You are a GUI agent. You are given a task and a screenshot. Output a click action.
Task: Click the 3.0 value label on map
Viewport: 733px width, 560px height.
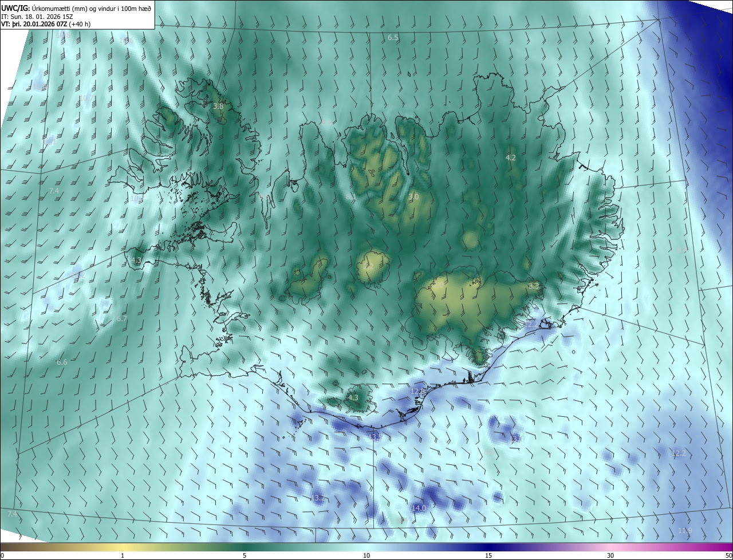coord(413,196)
